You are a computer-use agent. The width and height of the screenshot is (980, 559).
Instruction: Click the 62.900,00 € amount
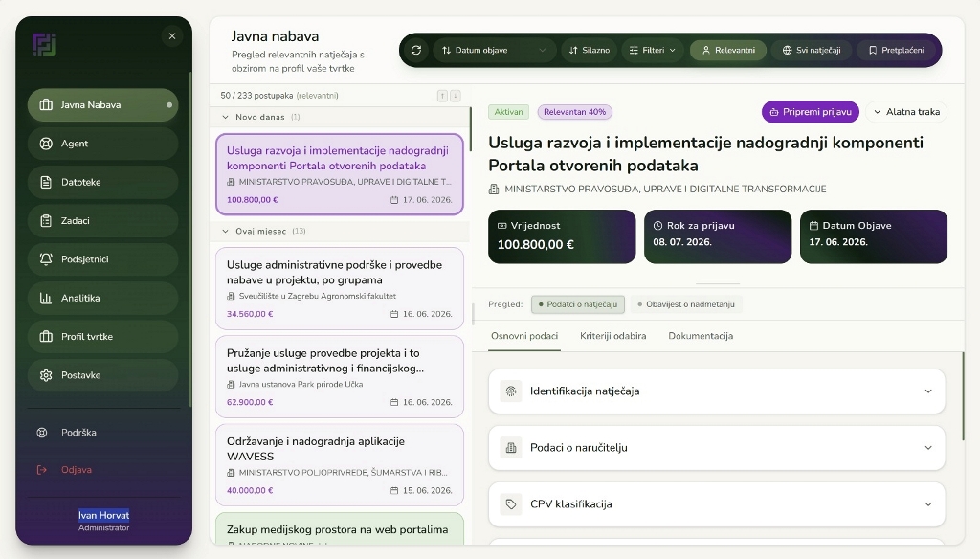click(250, 402)
